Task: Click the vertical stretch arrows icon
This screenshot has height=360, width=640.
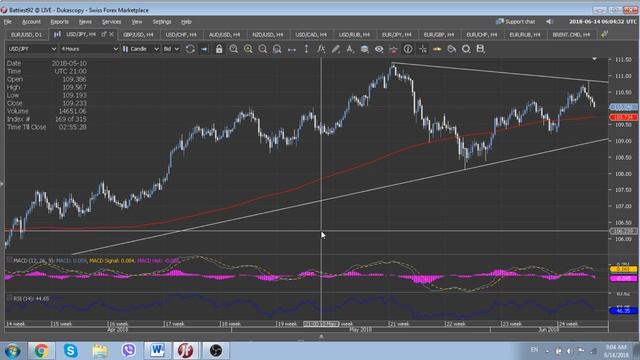Action: 306,49
